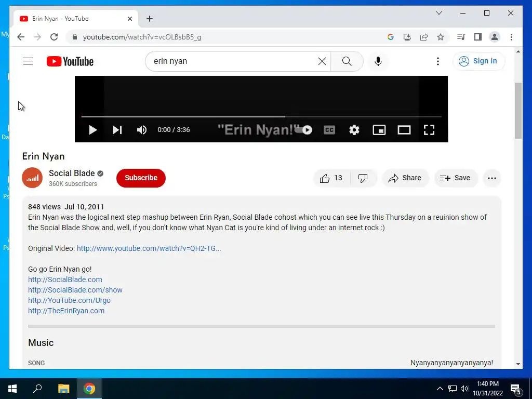
Task: Open the Windows Start menu
Action: [12, 389]
